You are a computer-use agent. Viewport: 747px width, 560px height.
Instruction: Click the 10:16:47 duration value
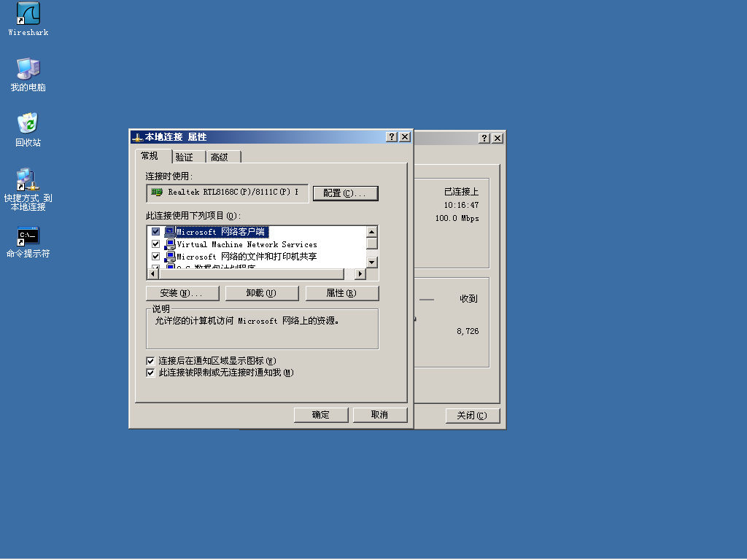click(x=461, y=205)
